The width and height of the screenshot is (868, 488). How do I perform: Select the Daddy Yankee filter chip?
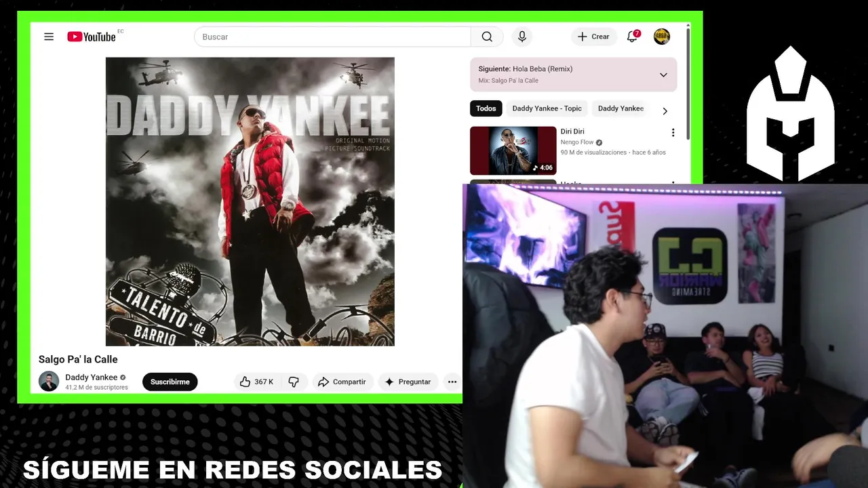[x=620, y=108]
